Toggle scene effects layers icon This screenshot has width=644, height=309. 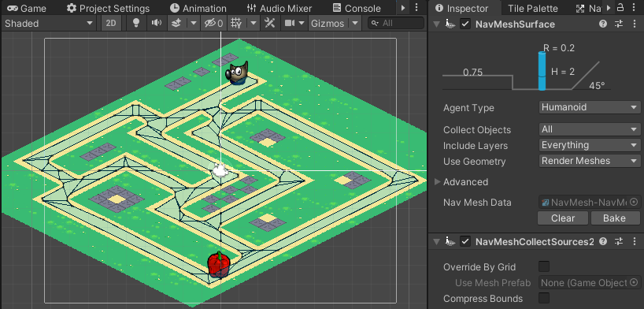click(176, 24)
